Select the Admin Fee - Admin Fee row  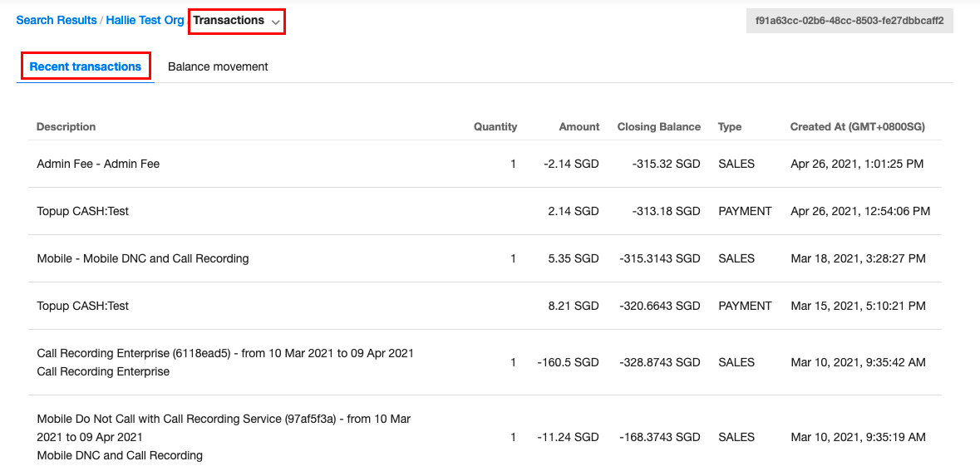[485, 164]
